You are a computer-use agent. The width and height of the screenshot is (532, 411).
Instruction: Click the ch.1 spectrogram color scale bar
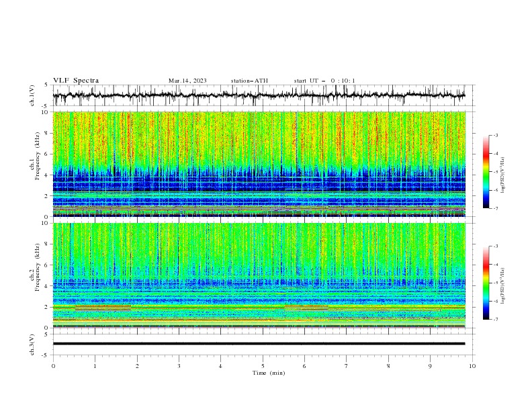tap(486, 171)
